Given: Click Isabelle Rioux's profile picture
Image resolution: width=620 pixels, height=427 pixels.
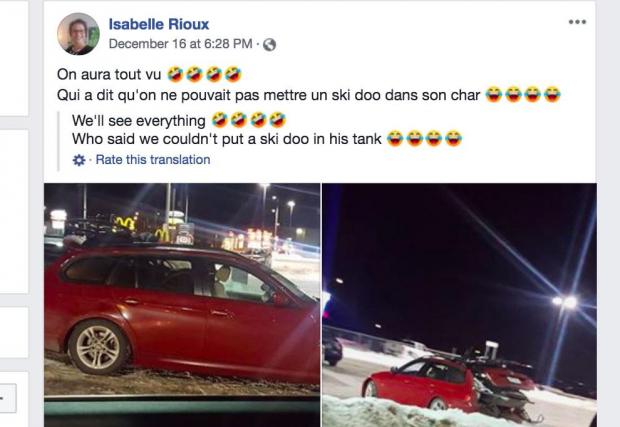Looking at the screenshot, I should pos(78,34).
